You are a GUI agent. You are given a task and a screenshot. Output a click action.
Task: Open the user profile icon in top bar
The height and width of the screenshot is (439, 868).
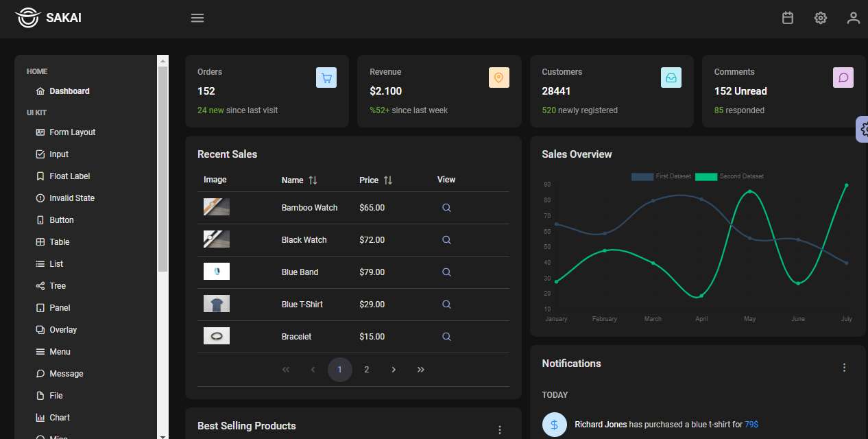(x=854, y=18)
